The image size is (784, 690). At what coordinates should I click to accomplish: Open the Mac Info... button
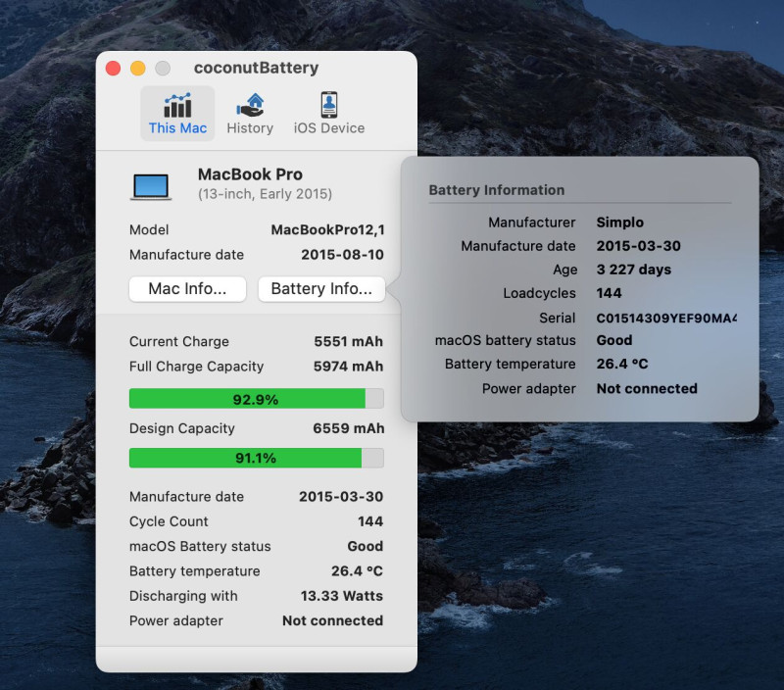coord(187,289)
